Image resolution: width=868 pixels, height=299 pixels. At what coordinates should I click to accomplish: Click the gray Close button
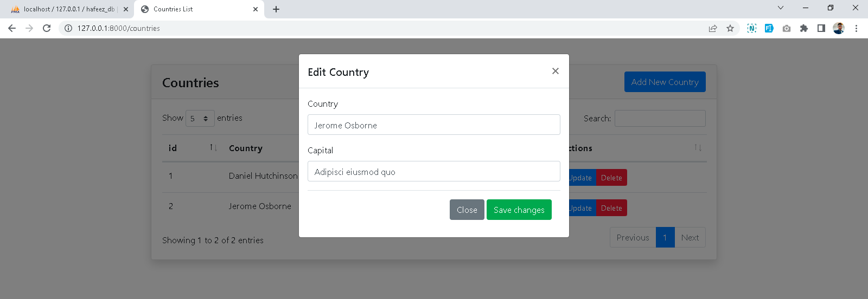tap(467, 210)
